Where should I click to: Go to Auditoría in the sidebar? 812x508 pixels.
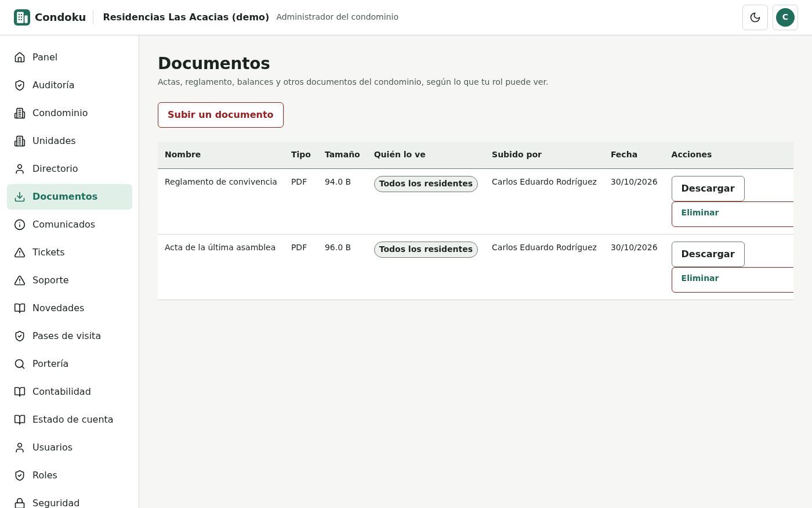[70, 85]
